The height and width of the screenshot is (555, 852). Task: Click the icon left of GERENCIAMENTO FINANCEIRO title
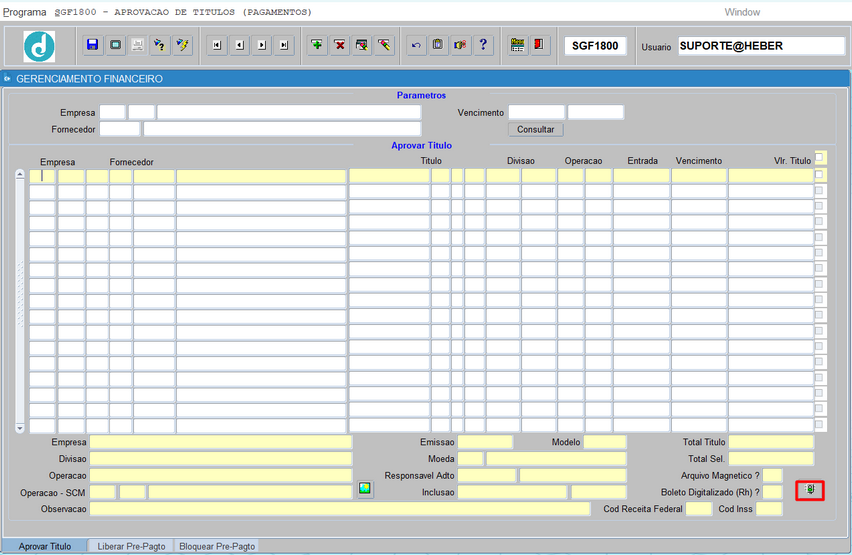coord(7,79)
